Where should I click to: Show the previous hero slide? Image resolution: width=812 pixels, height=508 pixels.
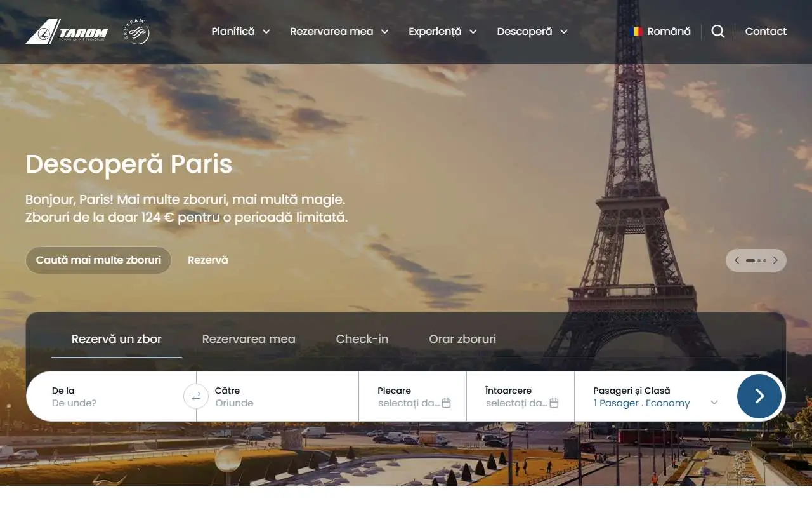pyautogui.click(x=737, y=260)
